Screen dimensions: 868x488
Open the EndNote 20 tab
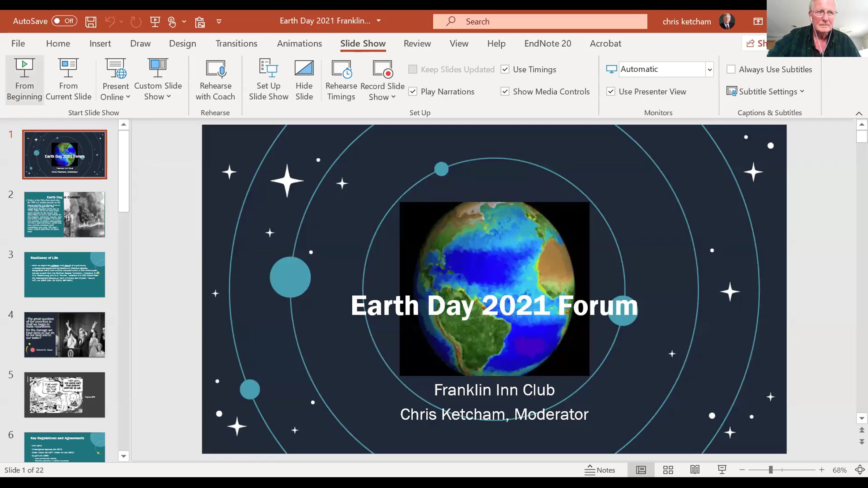point(548,44)
